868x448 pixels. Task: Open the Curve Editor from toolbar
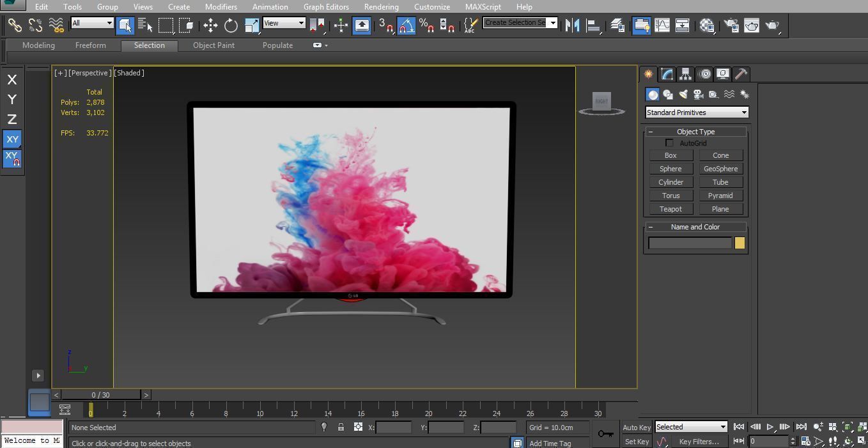pos(662,26)
